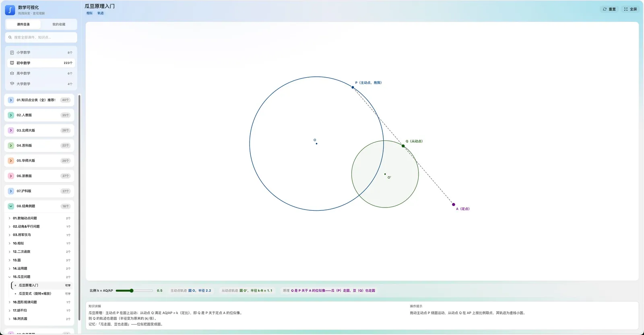Click the search courseware input field
Image resolution: width=644 pixels, height=335 pixels.
click(41, 37)
